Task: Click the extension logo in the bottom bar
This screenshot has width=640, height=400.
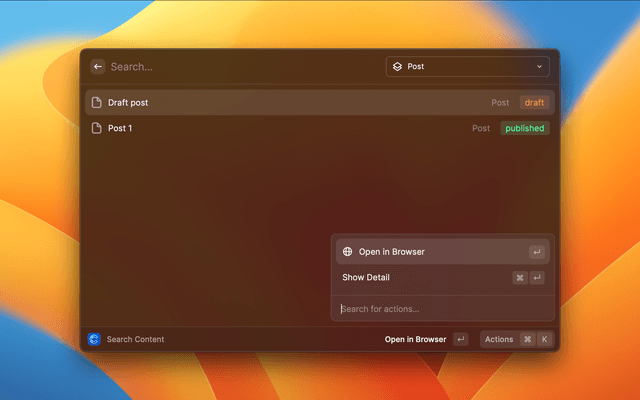Action: point(94,339)
